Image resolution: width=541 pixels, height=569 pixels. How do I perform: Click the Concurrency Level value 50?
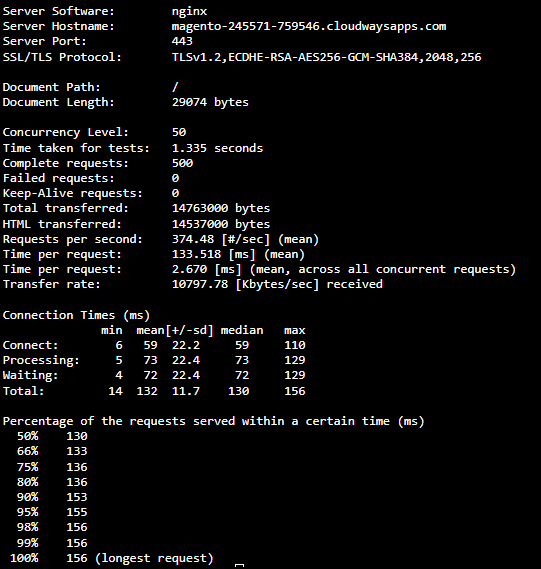[179, 132]
